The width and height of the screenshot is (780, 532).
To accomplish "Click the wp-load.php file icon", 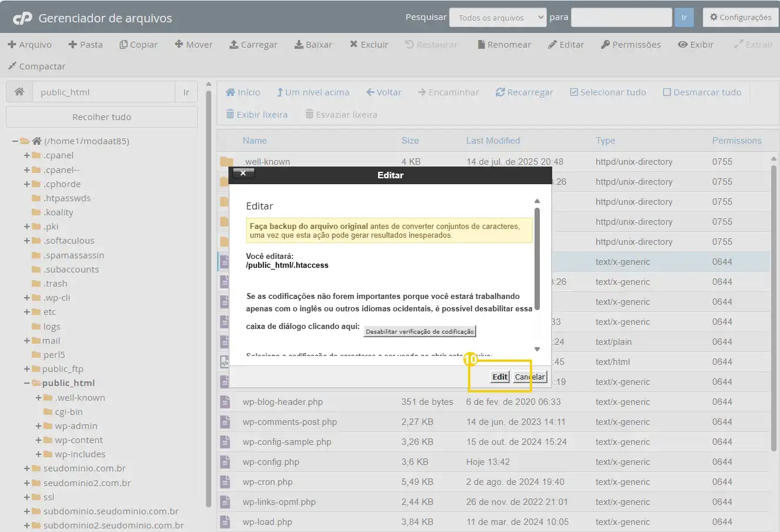I will (225, 522).
